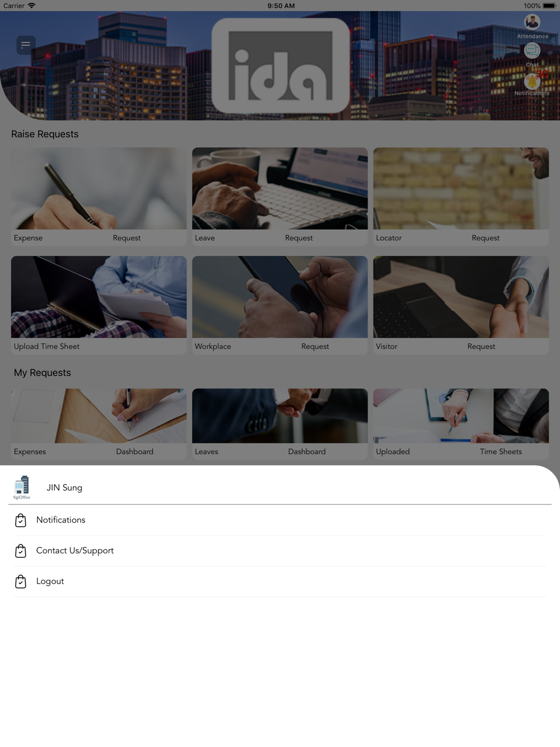
Task: Tap the Notifications bell icon
Action: tap(532, 82)
